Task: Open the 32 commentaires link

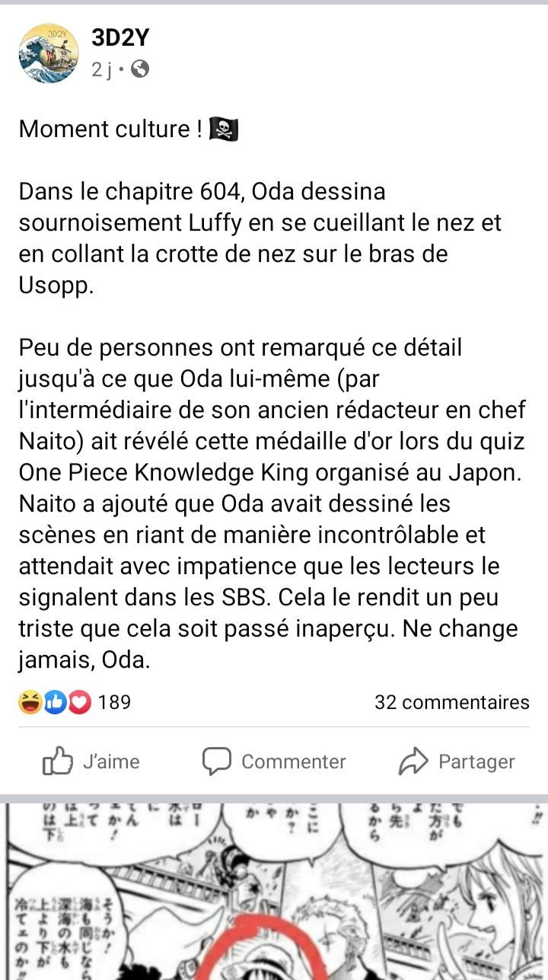Action: click(x=451, y=702)
